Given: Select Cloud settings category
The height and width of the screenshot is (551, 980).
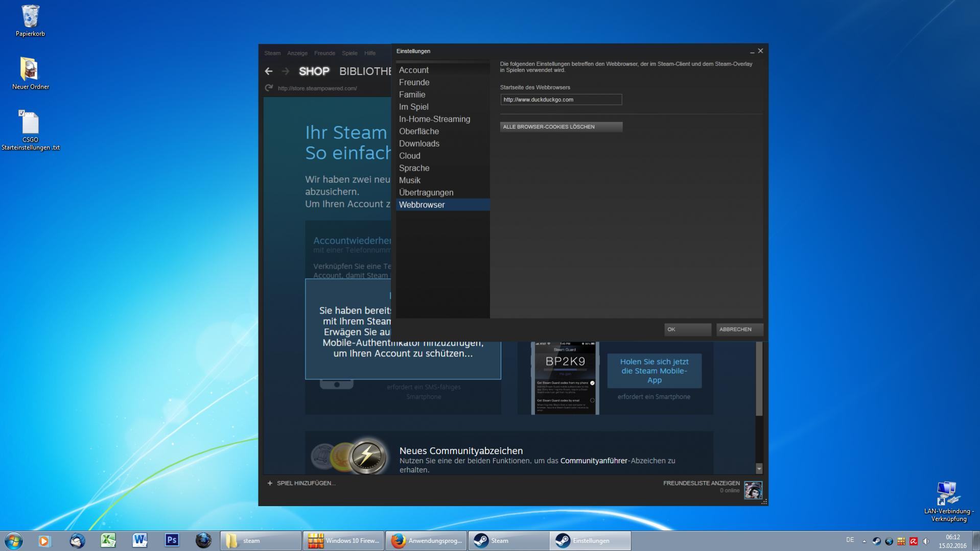Looking at the screenshot, I should [x=442, y=156].
